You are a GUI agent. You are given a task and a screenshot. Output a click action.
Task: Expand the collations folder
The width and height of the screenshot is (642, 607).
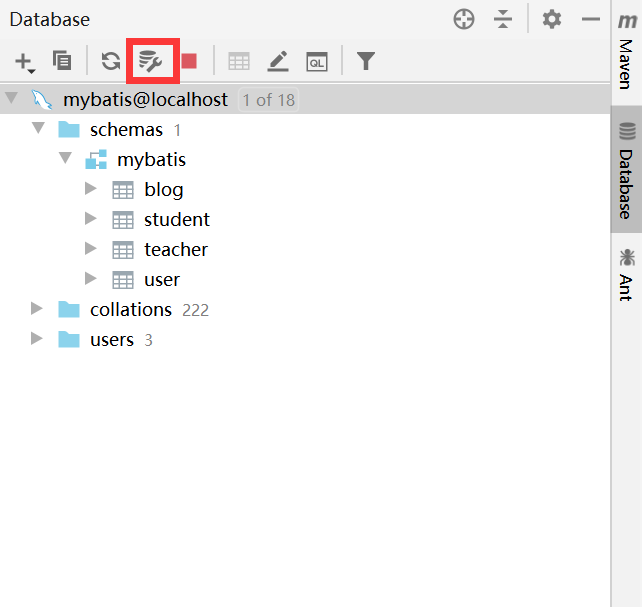point(36,309)
